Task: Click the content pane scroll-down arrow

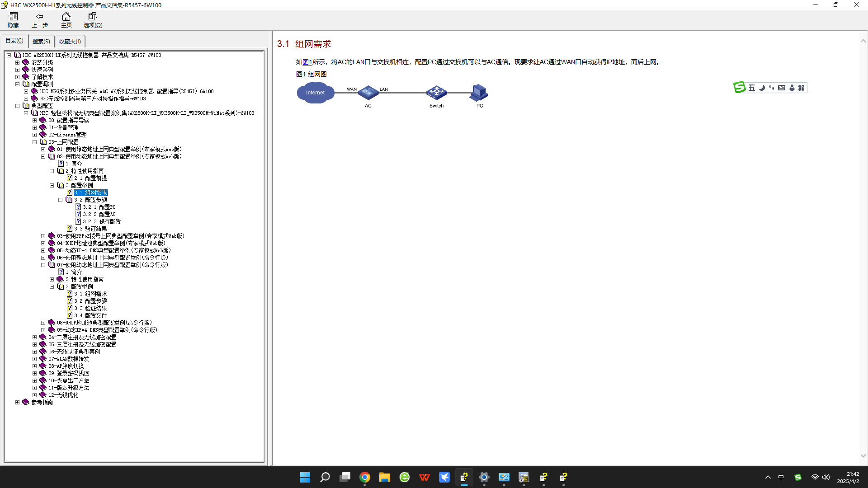Action: (863, 455)
